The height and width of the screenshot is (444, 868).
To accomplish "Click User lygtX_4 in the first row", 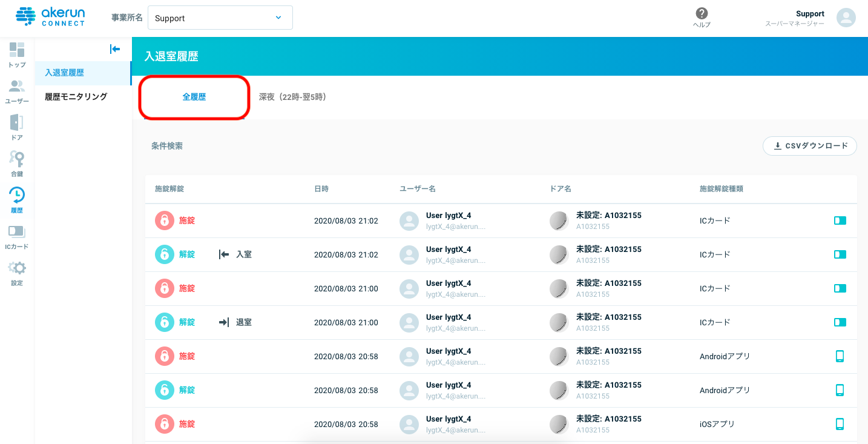I will [x=449, y=215].
